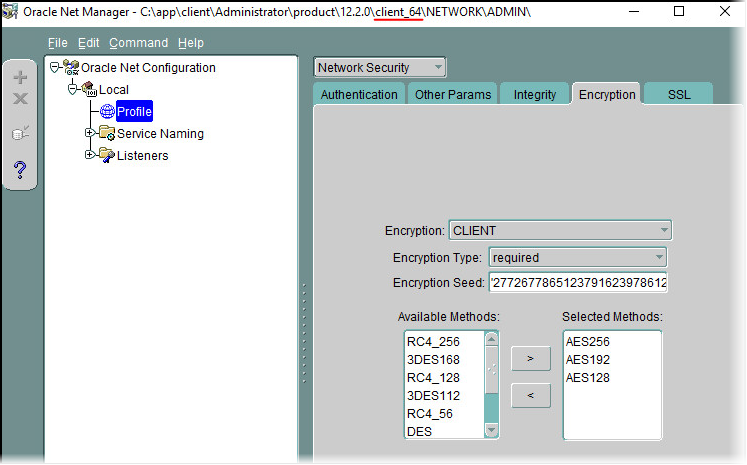Remove selected method with < button

point(530,396)
